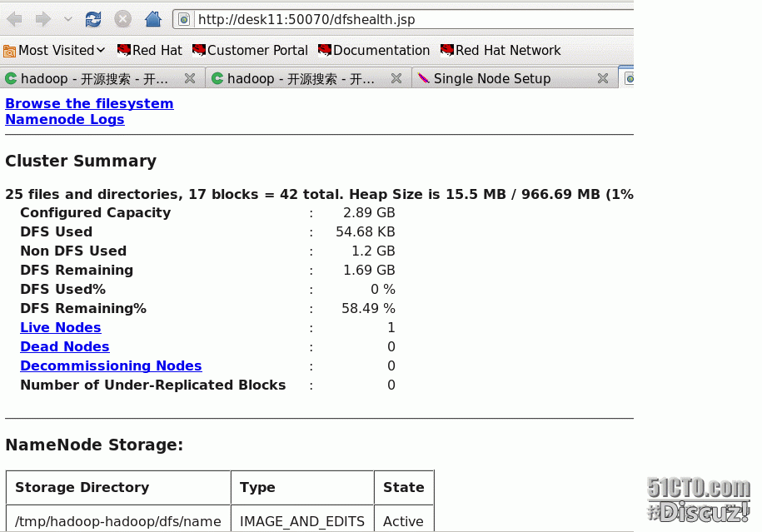
Task: Reload the page with refresh icon
Action: point(93,19)
